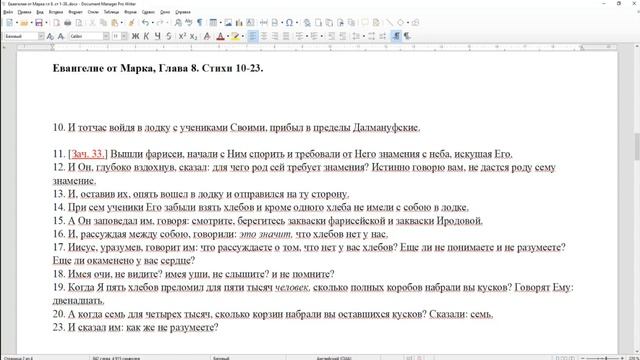Click the Find and Replace icon
640x360 pixels.
(x=178, y=23)
